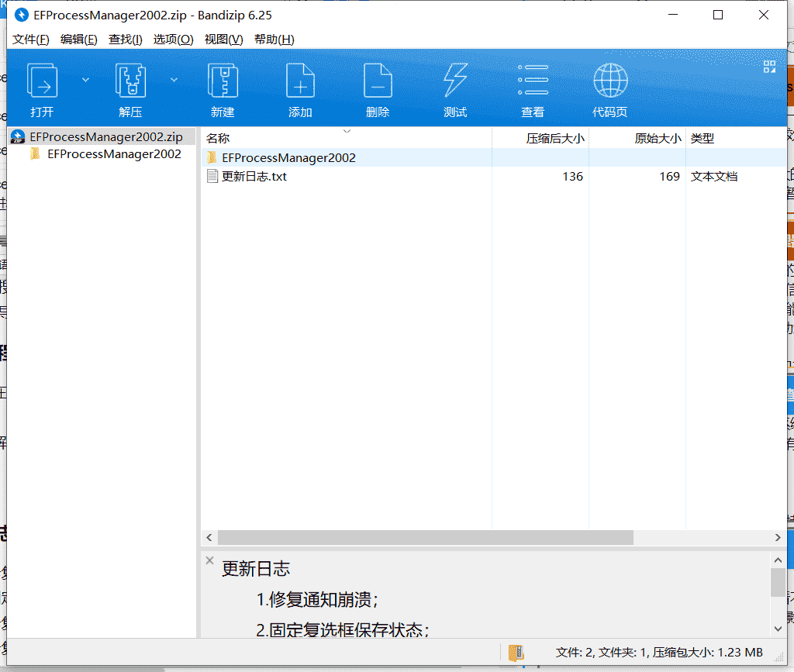The height and width of the screenshot is (672, 794).
Task: Click the View (查看) list icon
Action: 533,81
